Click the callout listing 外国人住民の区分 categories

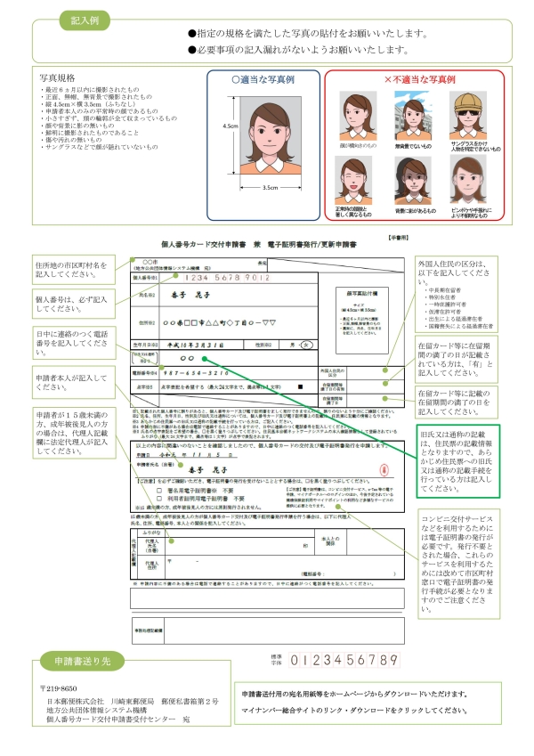tap(456, 294)
